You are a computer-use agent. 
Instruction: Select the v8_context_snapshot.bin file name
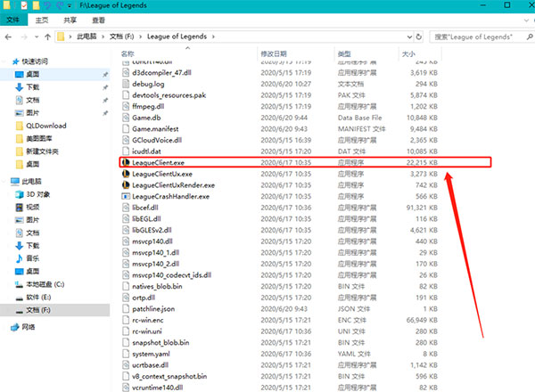click(x=169, y=376)
